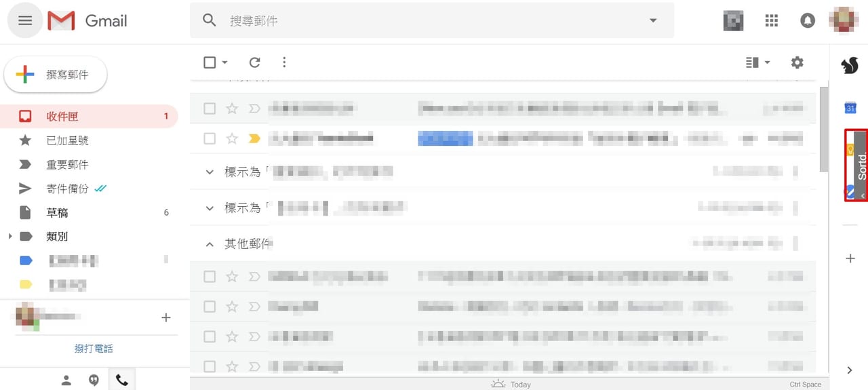Check the email above the yellow-marked one

(x=210, y=109)
